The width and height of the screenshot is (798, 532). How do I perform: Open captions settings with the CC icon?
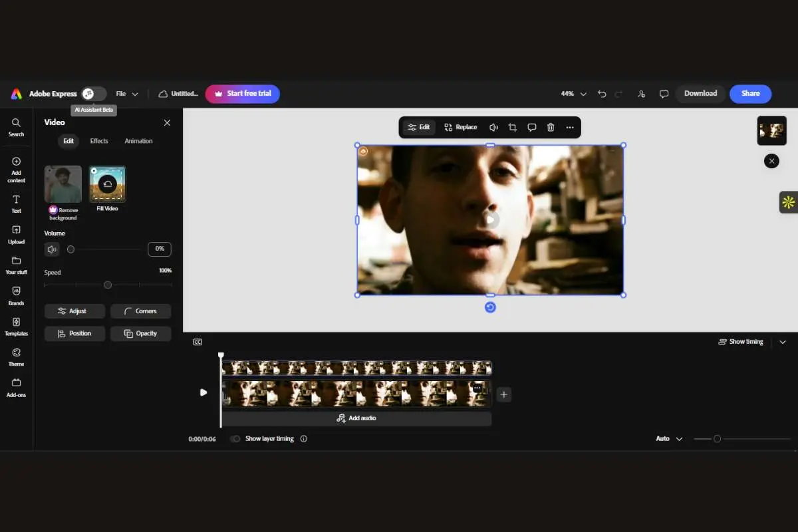(198, 341)
